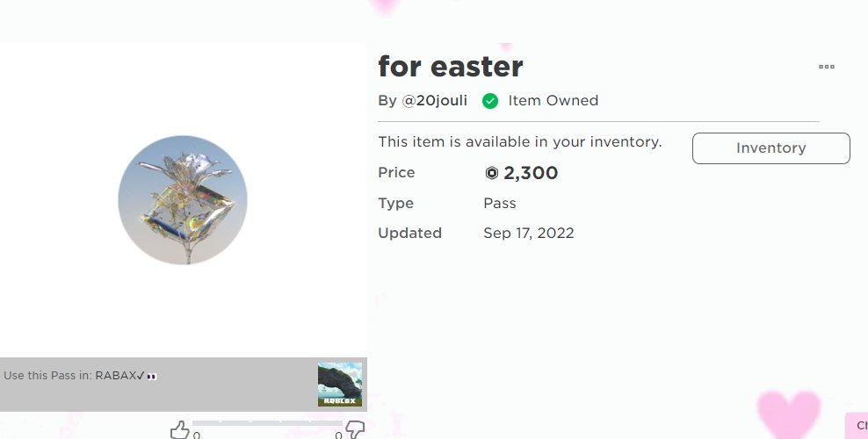Open the Inventory button

(771, 148)
